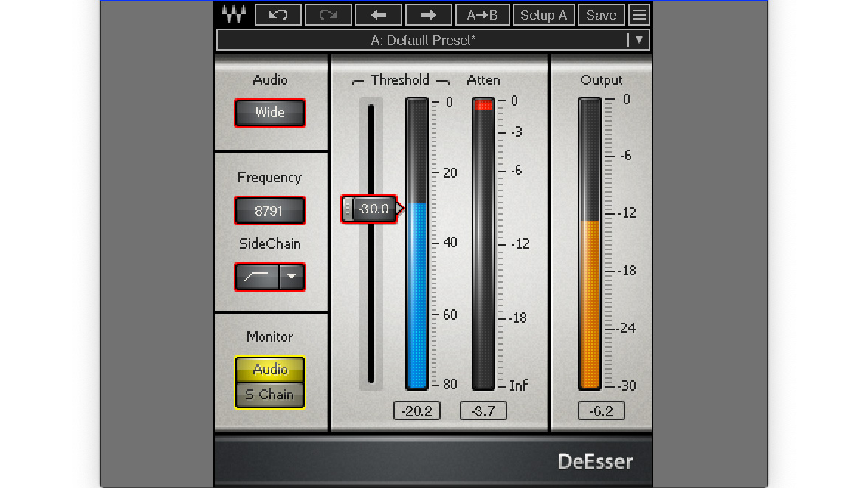
Task: Click the Waves logo icon
Action: coord(233,15)
